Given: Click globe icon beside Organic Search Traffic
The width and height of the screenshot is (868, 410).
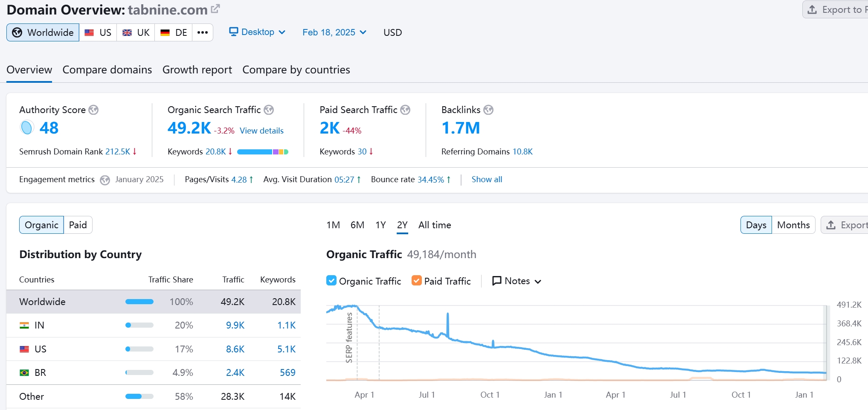Looking at the screenshot, I should [x=269, y=110].
